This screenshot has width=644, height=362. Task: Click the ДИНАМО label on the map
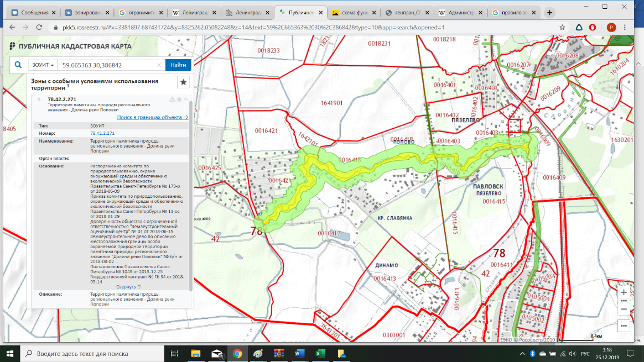(387, 265)
